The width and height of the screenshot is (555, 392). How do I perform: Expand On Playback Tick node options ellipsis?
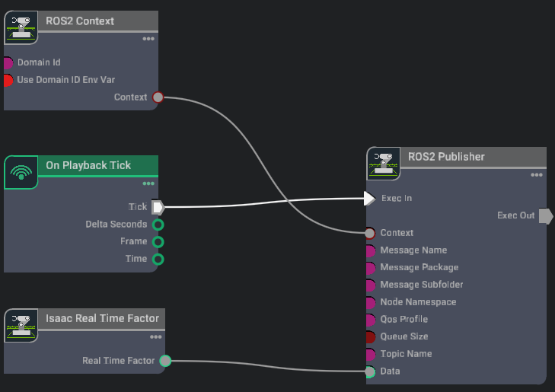pos(148,183)
